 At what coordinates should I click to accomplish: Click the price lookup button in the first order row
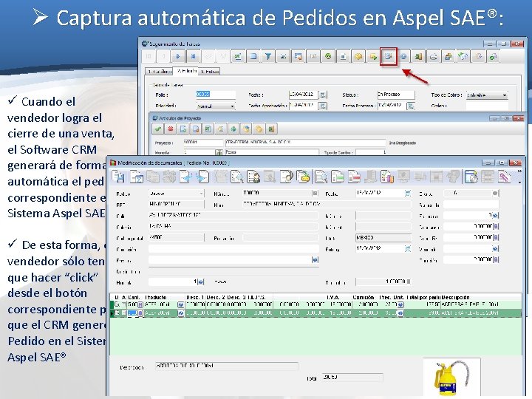point(400,304)
